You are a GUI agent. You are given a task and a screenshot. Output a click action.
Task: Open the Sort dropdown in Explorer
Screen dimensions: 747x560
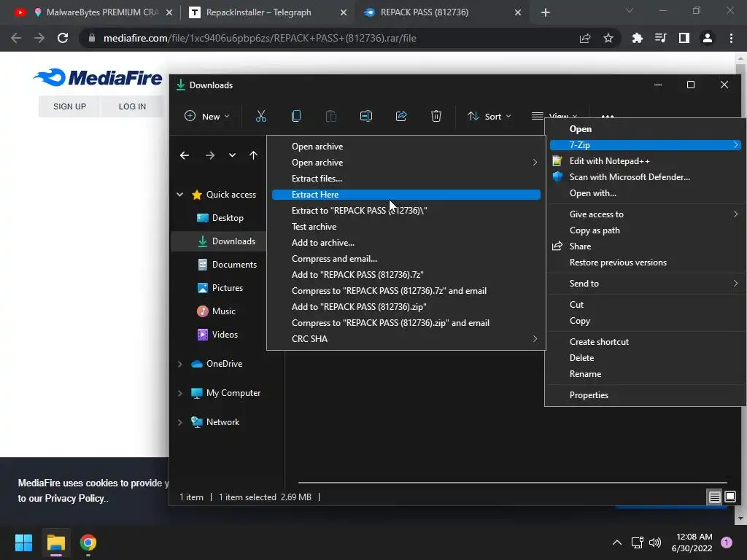(489, 116)
